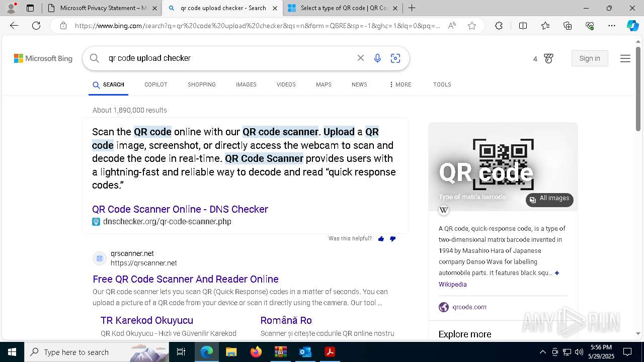Screen dimensions: 644x362
Task: Open browser Extensions menu
Action: [x=499, y=26]
